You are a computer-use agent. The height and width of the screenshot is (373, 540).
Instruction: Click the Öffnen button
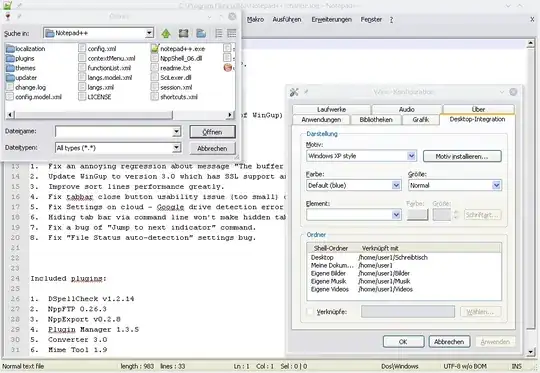point(212,132)
